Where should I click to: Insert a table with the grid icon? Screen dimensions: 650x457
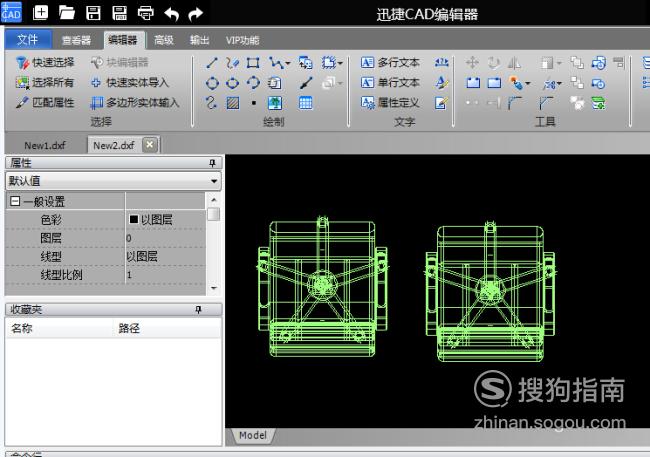coord(306,102)
